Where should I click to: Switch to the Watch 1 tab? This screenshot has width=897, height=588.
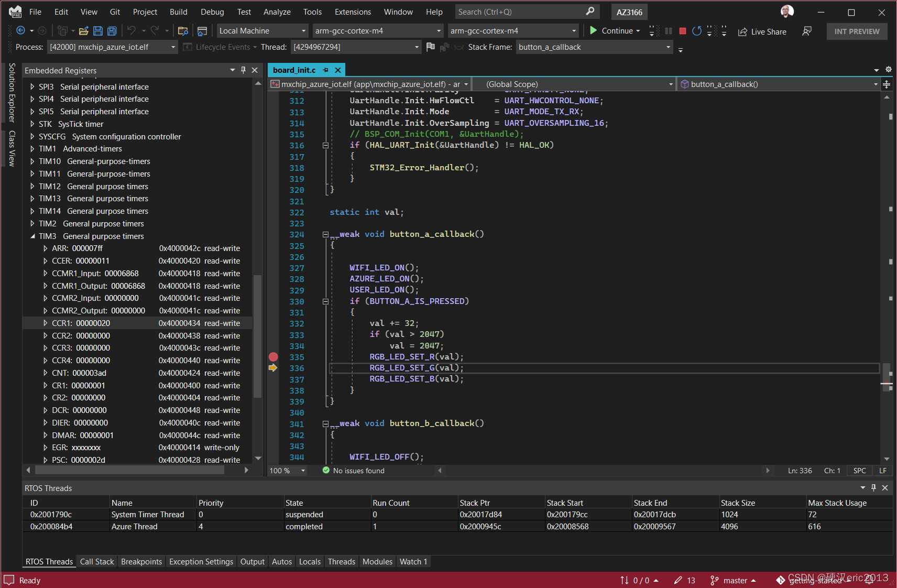413,561
